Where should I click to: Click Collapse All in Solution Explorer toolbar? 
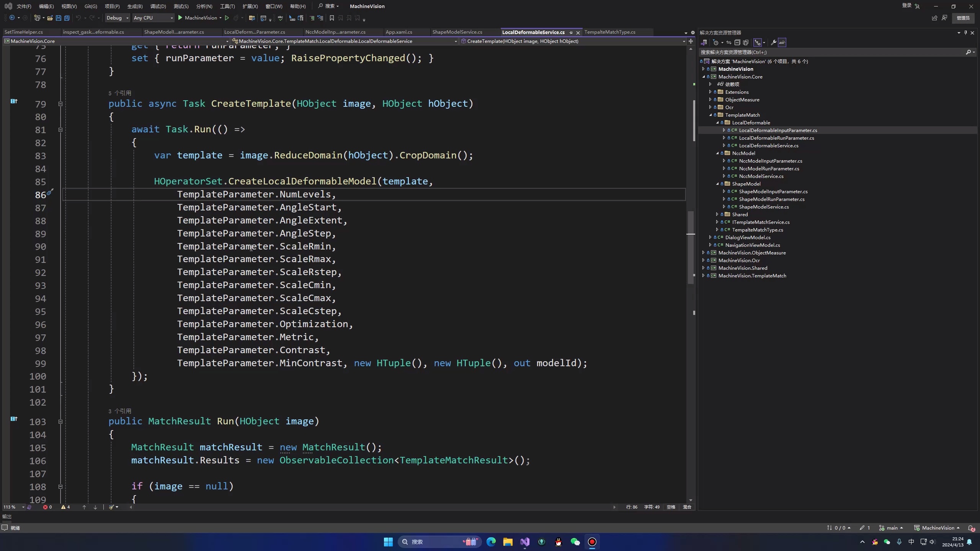click(737, 42)
